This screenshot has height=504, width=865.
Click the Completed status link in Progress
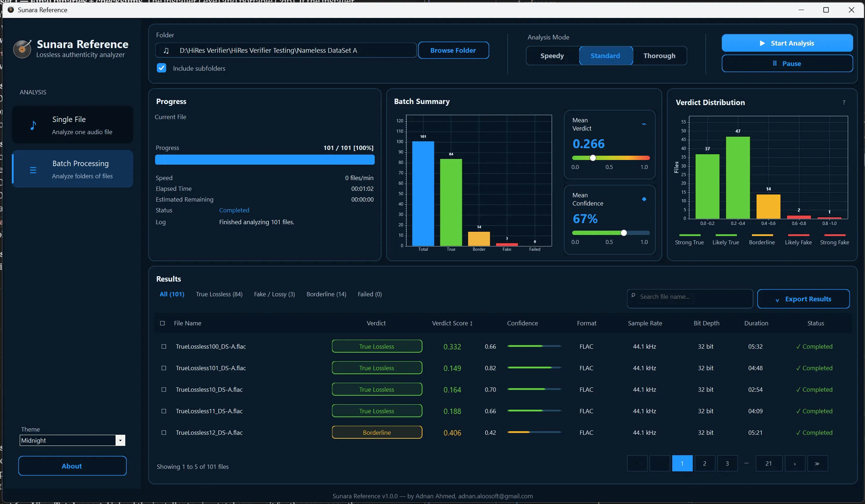coord(234,210)
